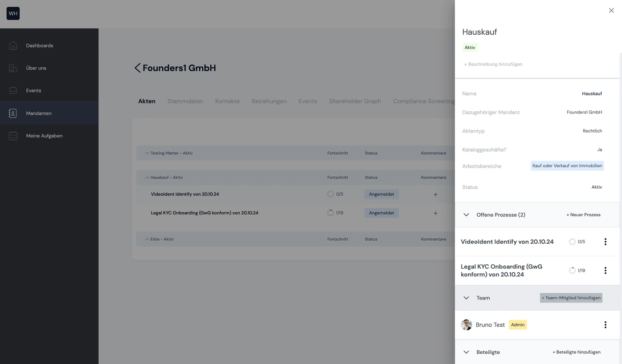This screenshot has height=364, width=622.
Task: Collapse the Team section chevron
Action: [466, 298]
